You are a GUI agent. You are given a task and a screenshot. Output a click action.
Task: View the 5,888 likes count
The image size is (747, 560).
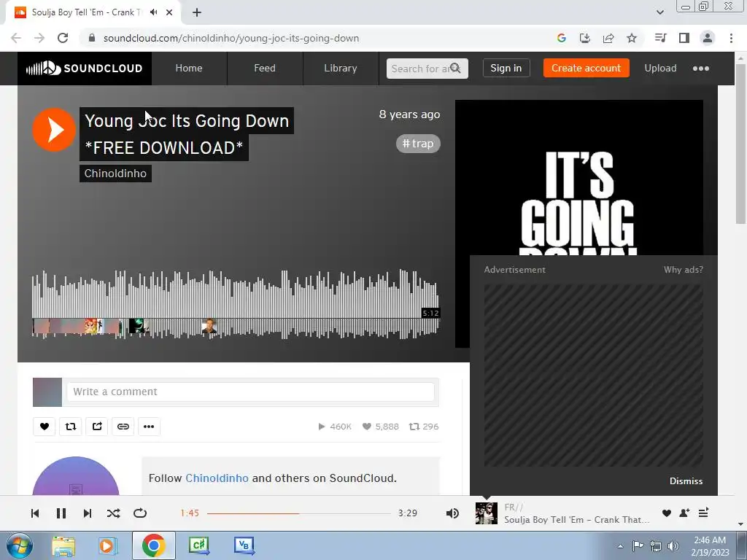[381, 427]
